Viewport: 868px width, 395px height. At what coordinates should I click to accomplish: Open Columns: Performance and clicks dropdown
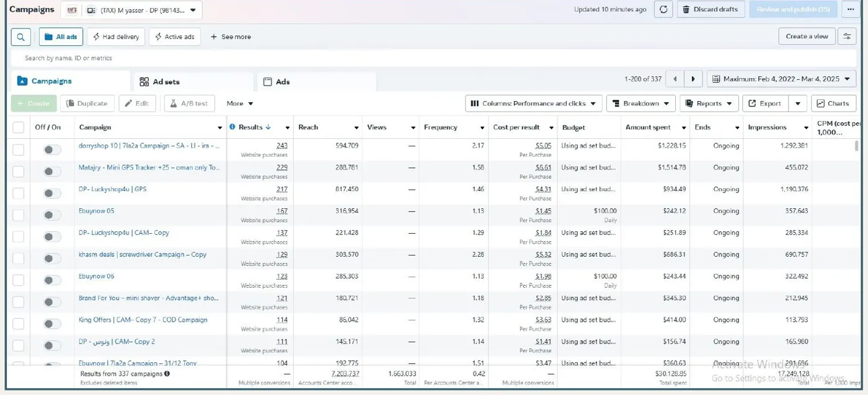[533, 104]
